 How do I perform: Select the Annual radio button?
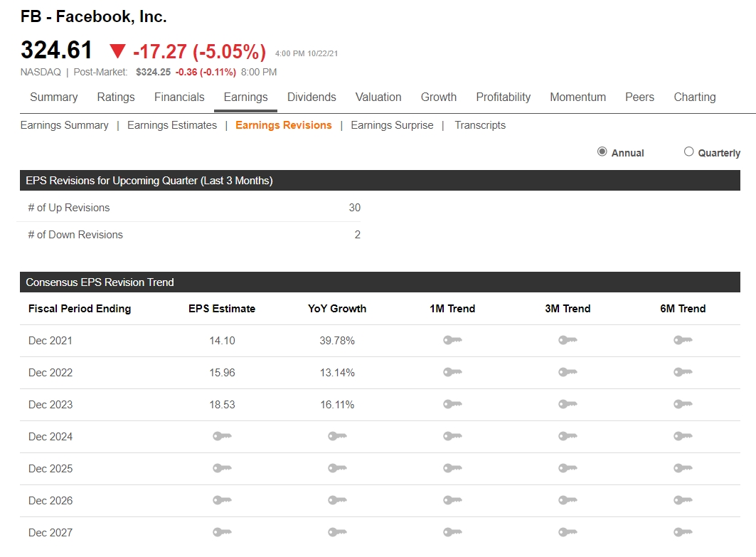(x=602, y=152)
